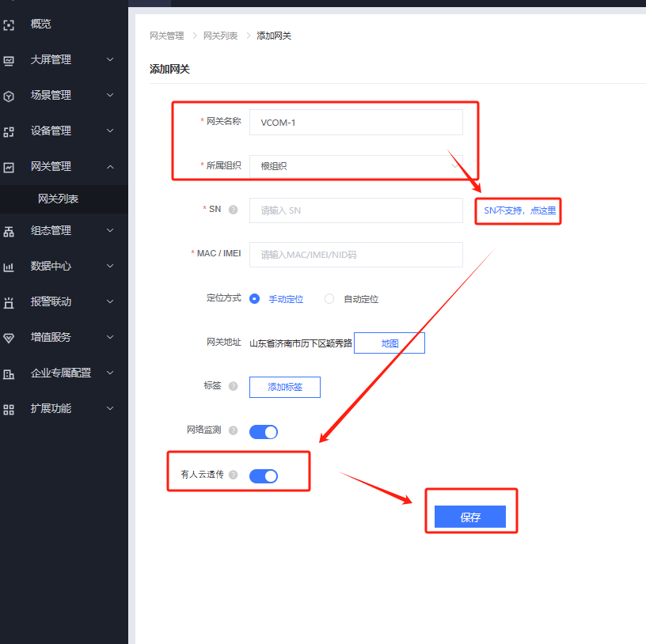Click the MAC / IMEI input field

click(x=355, y=255)
